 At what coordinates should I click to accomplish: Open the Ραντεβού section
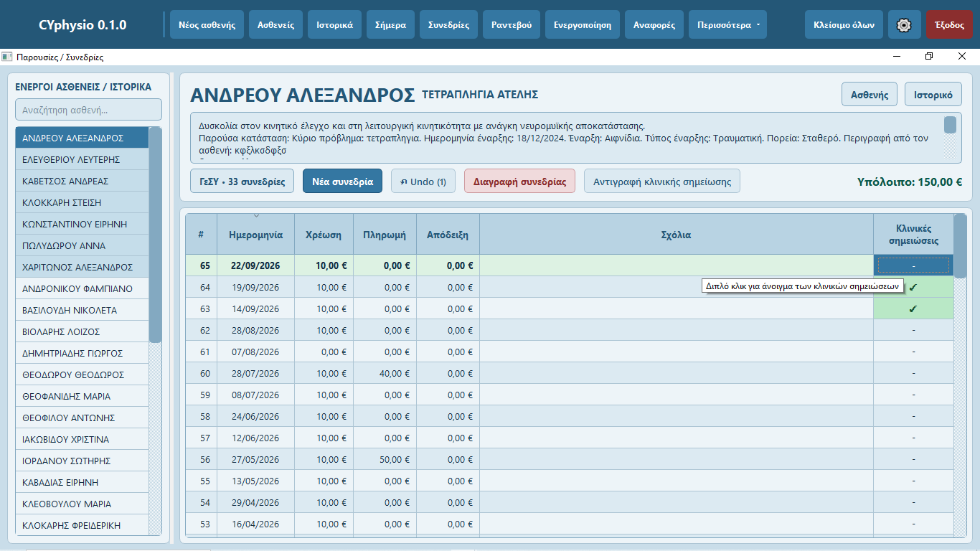(512, 24)
